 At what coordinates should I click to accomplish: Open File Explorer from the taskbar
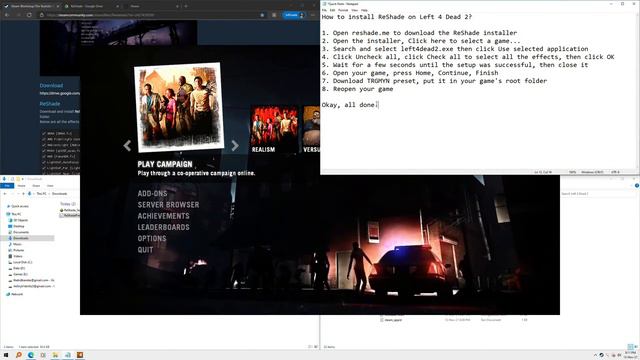tap(55, 355)
